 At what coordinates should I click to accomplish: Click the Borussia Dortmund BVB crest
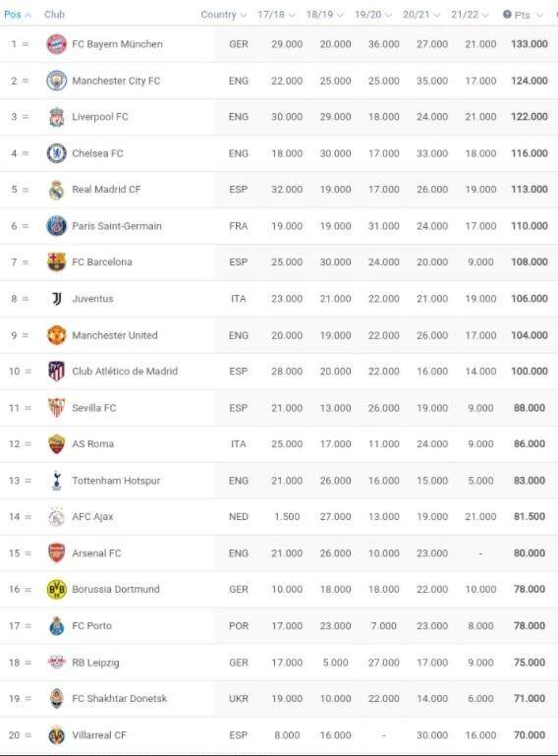click(56, 589)
